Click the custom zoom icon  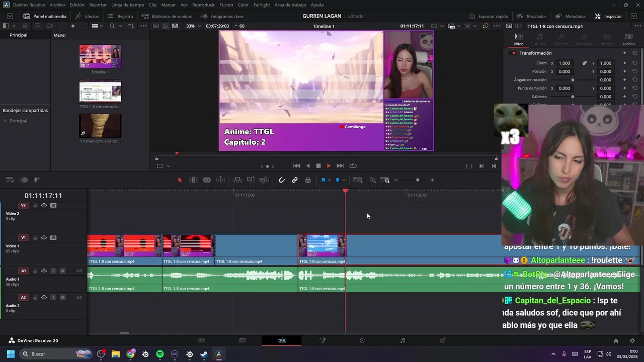pos(385,180)
